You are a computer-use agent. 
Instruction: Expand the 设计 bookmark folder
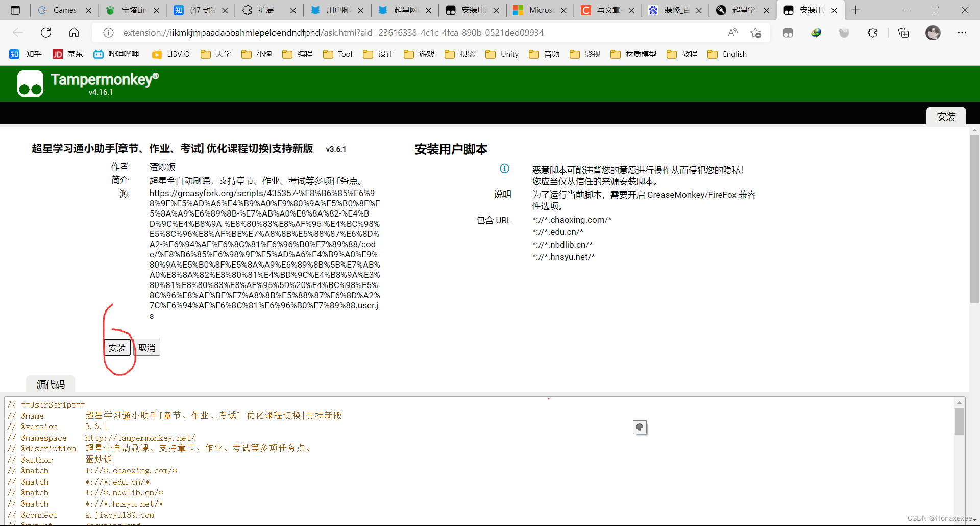point(378,54)
